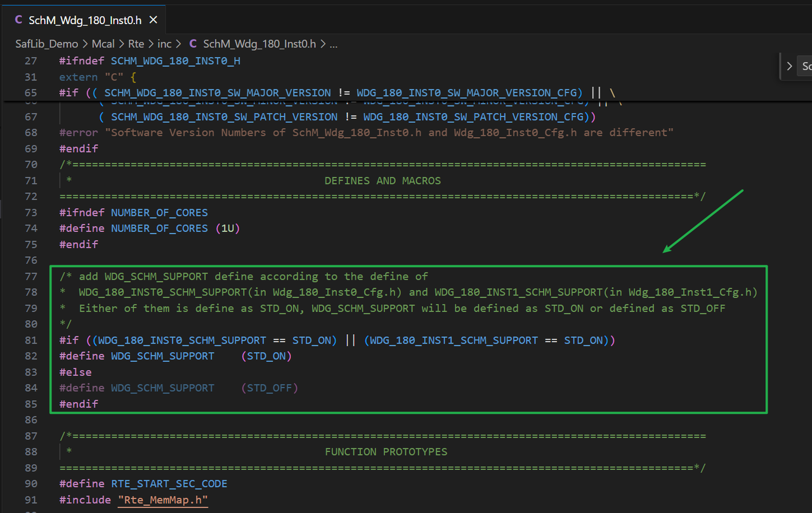Click the #error message on line 68
The height and width of the screenshot is (513, 812).
pyautogui.click(x=317, y=132)
